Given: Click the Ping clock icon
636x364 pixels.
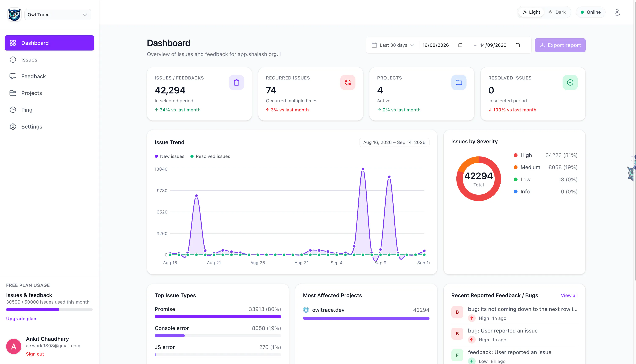Looking at the screenshot, I should pyautogui.click(x=13, y=110).
